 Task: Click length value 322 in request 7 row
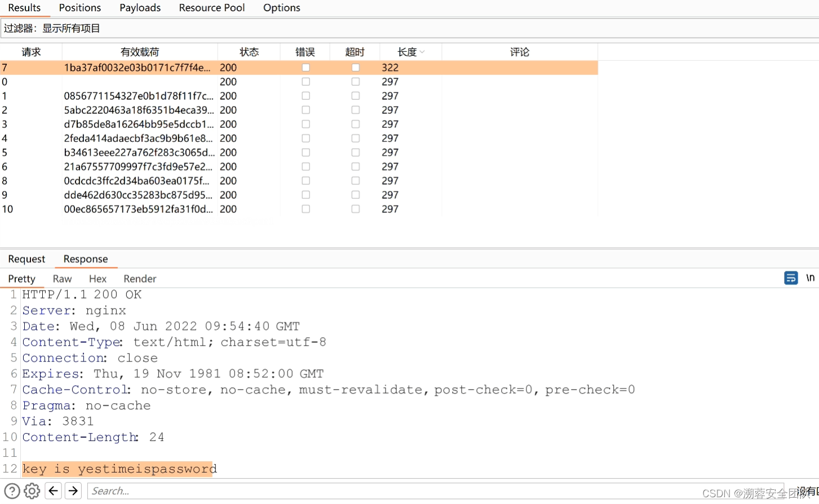click(390, 68)
